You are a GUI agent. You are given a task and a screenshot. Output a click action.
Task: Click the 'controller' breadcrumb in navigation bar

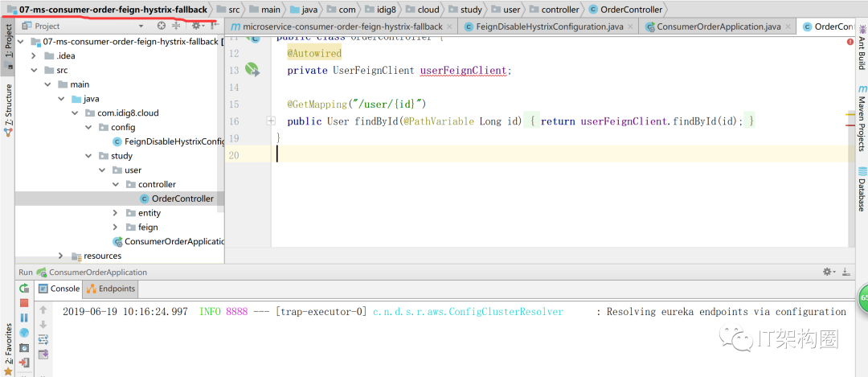point(554,10)
